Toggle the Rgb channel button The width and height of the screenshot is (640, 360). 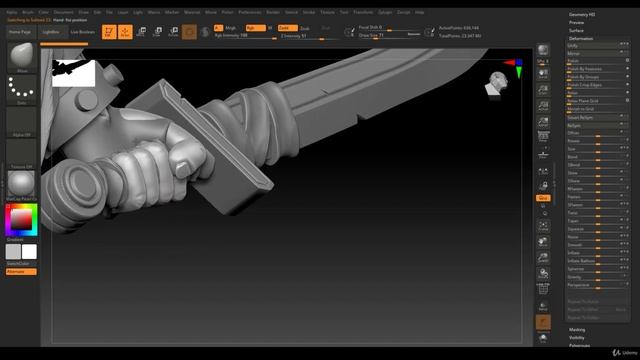(x=256, y=28)
